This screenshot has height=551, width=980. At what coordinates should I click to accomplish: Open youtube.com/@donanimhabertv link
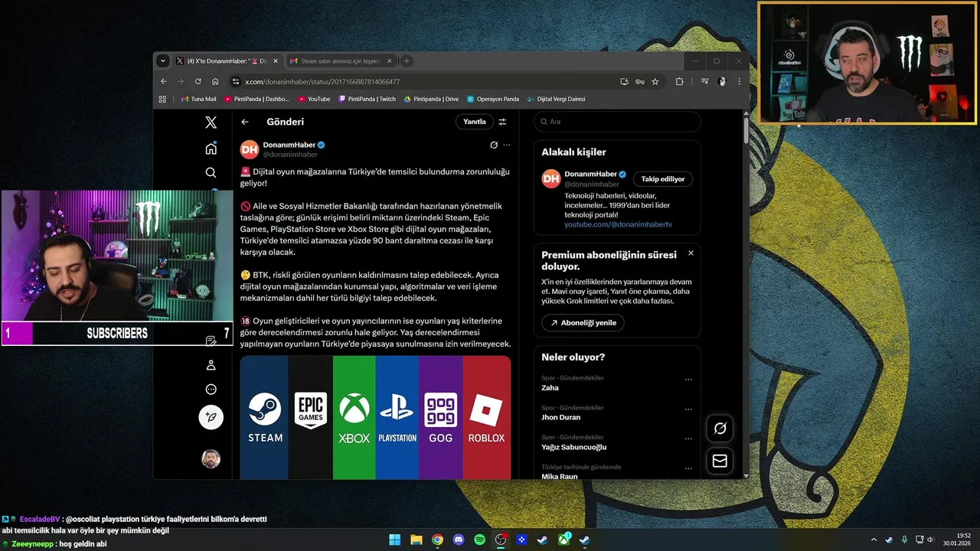(618, 224)
